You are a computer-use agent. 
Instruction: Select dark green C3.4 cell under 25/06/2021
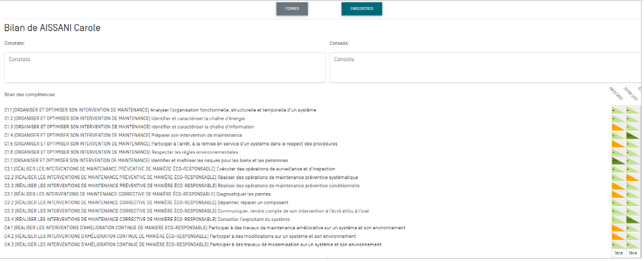(x=632, y=219)
